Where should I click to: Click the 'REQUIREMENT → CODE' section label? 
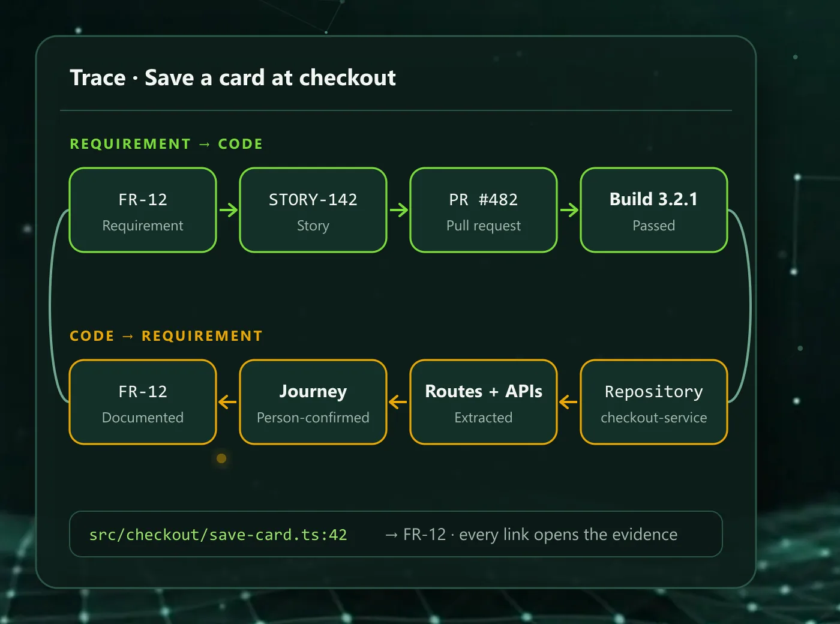click(x=166, y=144)
